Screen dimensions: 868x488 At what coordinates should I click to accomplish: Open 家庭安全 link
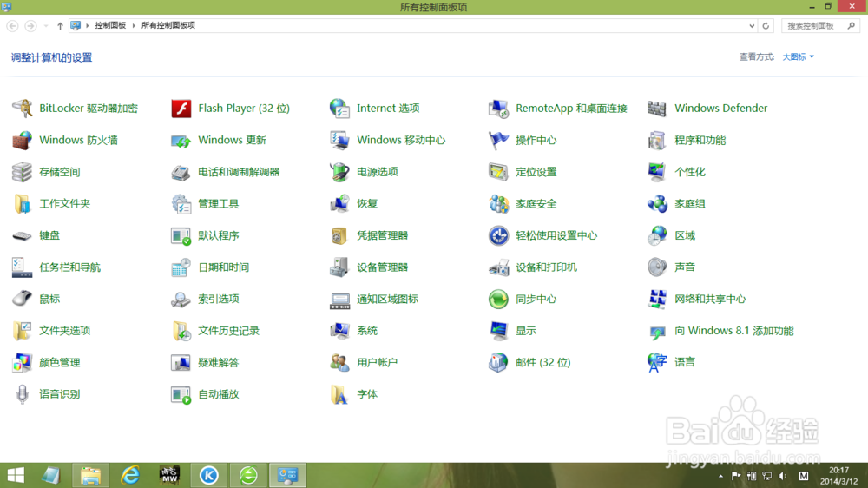click(536, 204)
